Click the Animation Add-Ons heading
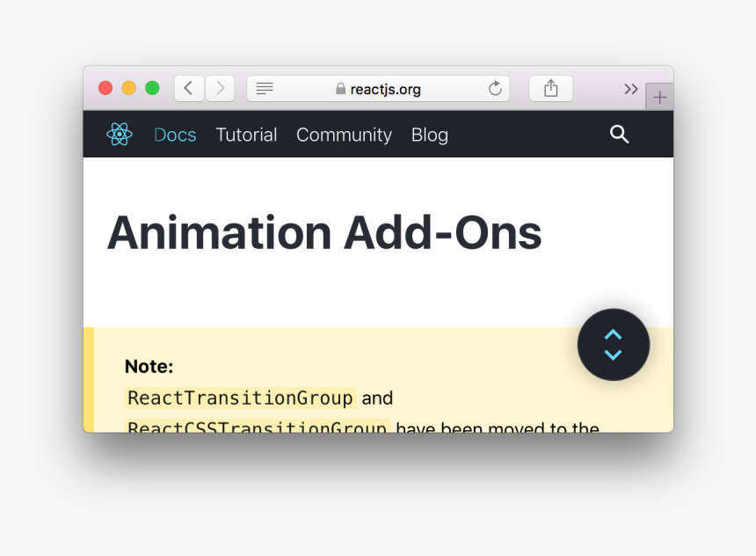 pos(324,233)
